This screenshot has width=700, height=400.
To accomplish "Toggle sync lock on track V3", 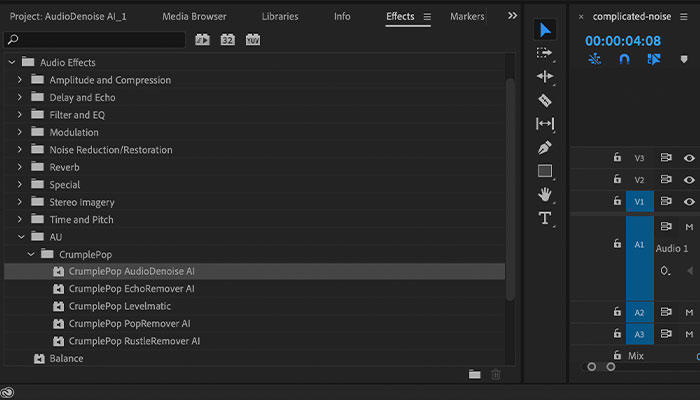I will [666, 158].
